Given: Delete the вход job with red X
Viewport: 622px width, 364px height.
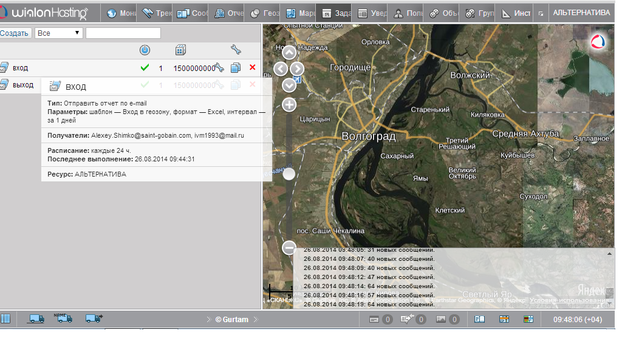Looking at the screenshot, I should pos(253,68).
